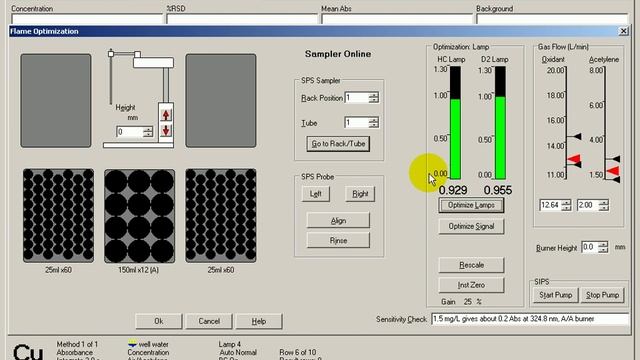The width and height of the screenshot is (640, 360).
Task: Click the Concentration readout field
Action: 87,19
